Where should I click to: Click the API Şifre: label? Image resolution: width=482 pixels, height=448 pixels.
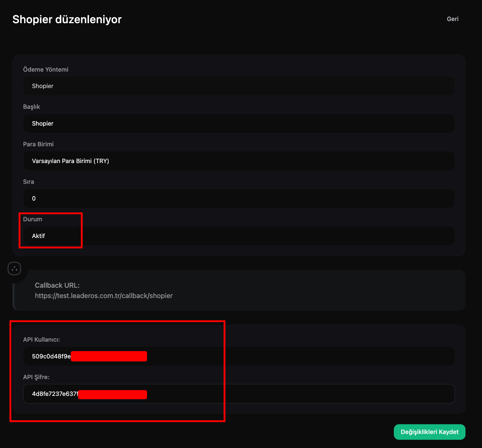click(x=36, y=377)
